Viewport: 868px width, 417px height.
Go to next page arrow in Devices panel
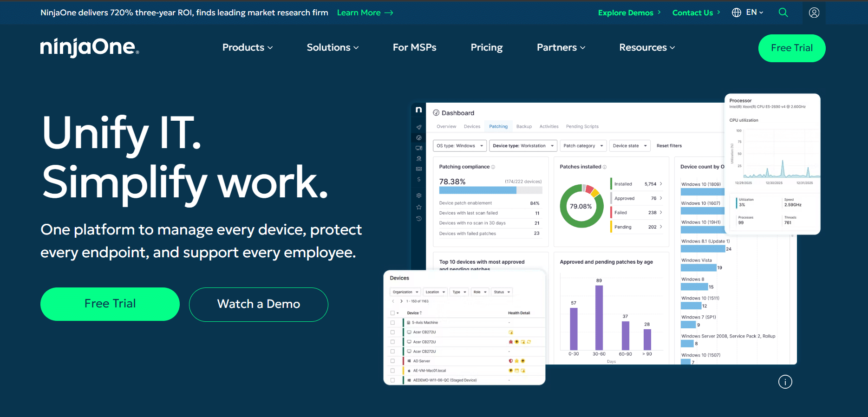point(401,301)
